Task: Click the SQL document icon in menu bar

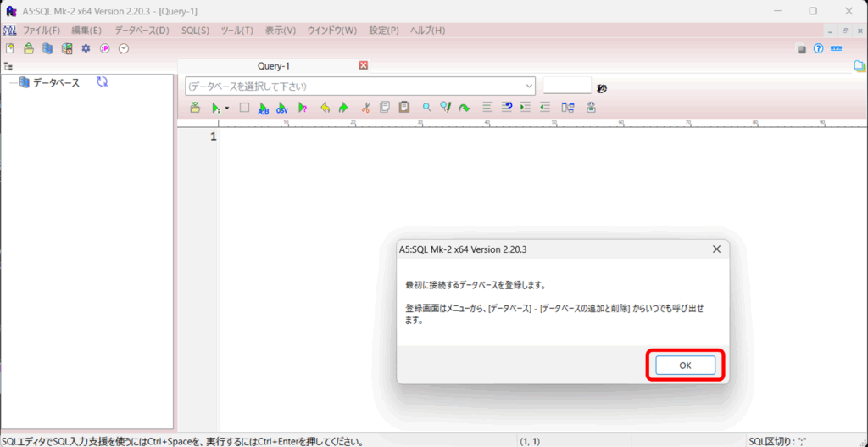Action: point(9,31)
